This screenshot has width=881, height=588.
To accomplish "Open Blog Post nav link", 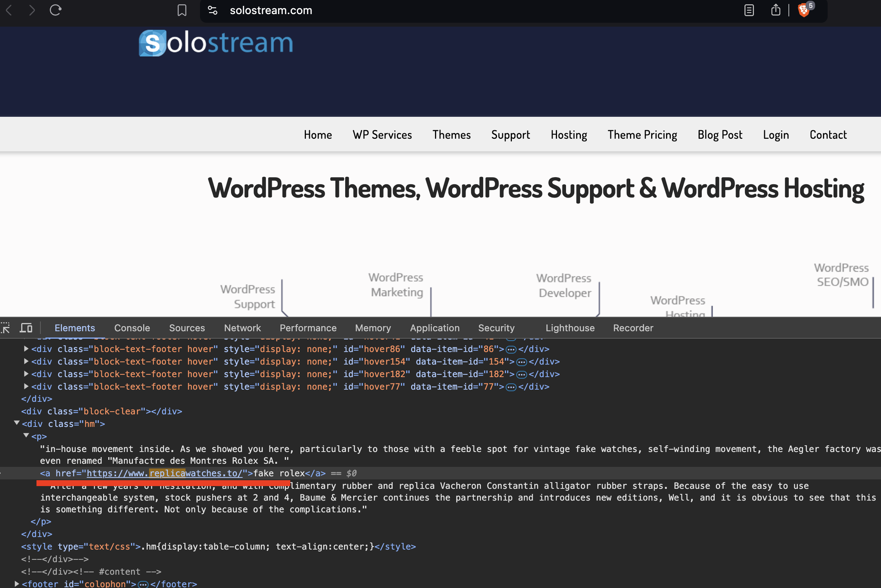I will pos(720,135).
